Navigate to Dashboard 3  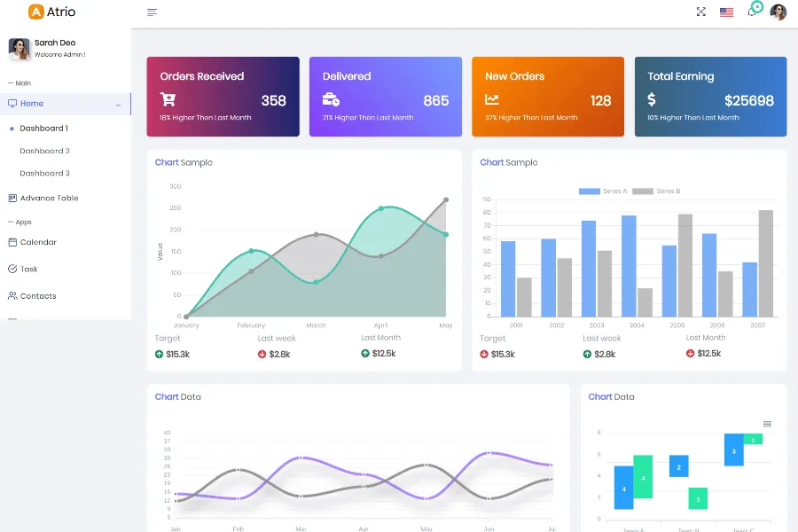click(x=44, y=174)
